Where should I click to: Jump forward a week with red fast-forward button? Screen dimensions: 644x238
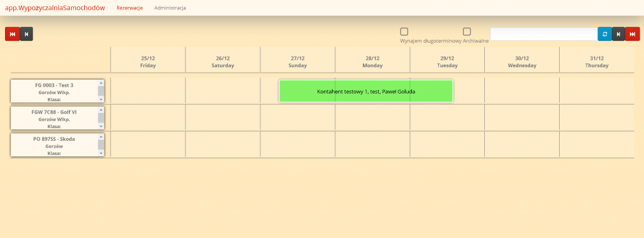point(633,34)
